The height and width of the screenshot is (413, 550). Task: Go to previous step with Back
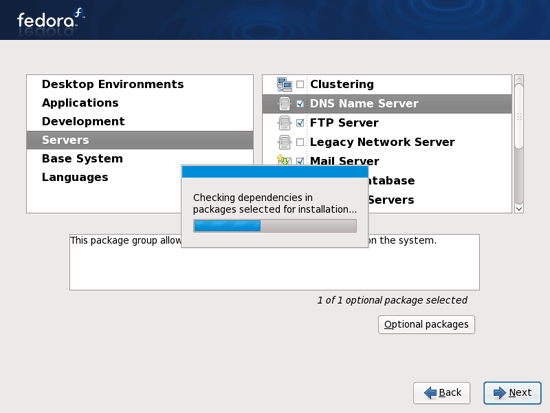pyautogui.click(x=442, y=393)
